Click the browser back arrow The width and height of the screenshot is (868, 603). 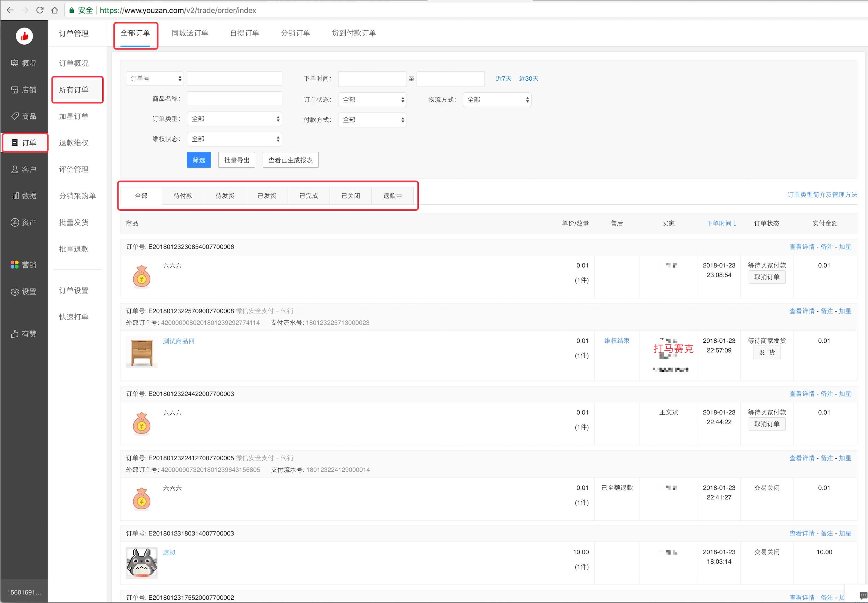pos(10,10)
